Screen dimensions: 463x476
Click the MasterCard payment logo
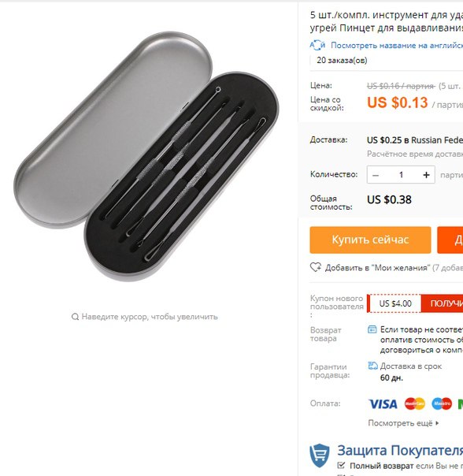click(414, 403)
